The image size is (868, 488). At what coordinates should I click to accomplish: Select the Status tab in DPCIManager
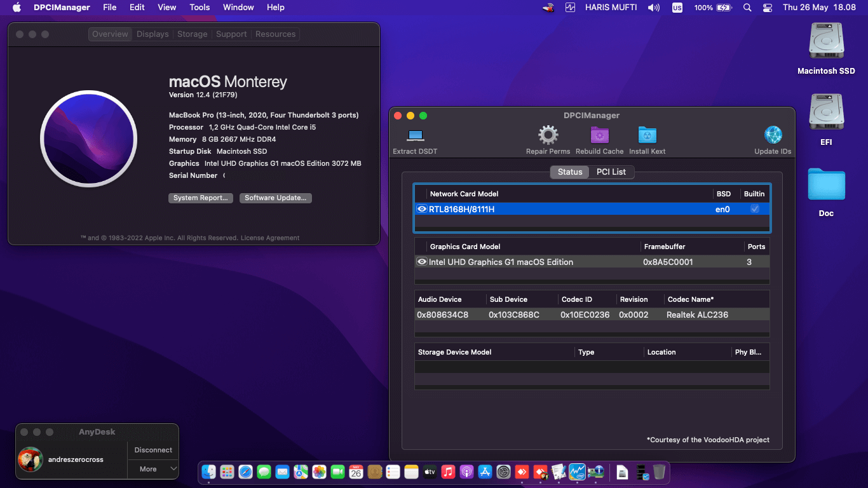(570, 172)
